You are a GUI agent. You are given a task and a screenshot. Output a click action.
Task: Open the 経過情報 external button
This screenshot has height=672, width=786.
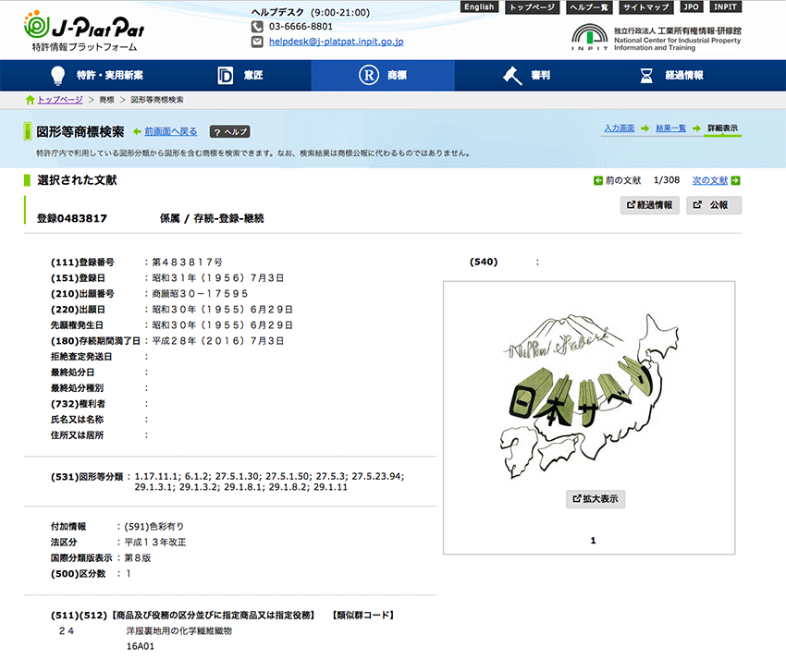click(650, 205)
